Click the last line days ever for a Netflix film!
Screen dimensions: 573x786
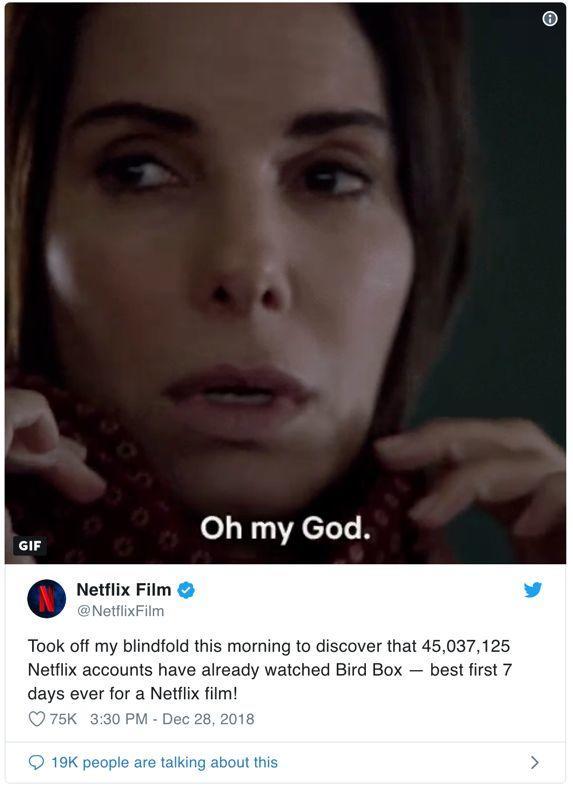(x=132, y=694)
